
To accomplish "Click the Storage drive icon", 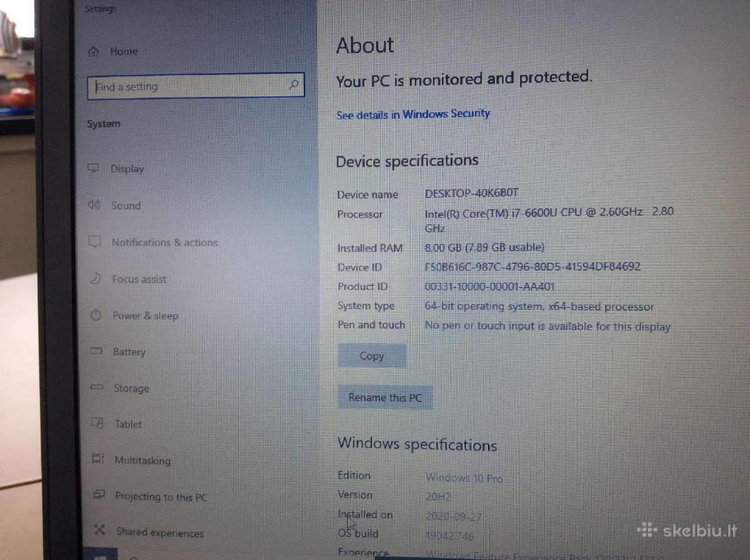I will coord(97,387).
